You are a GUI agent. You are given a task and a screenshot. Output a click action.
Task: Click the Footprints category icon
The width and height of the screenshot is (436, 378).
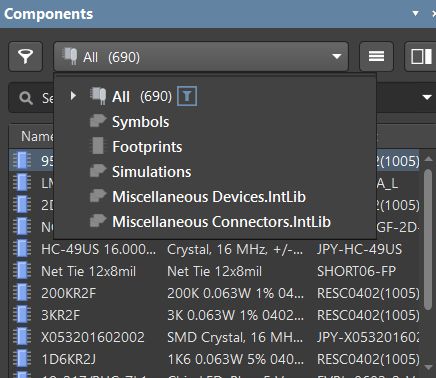click(98, 146)
